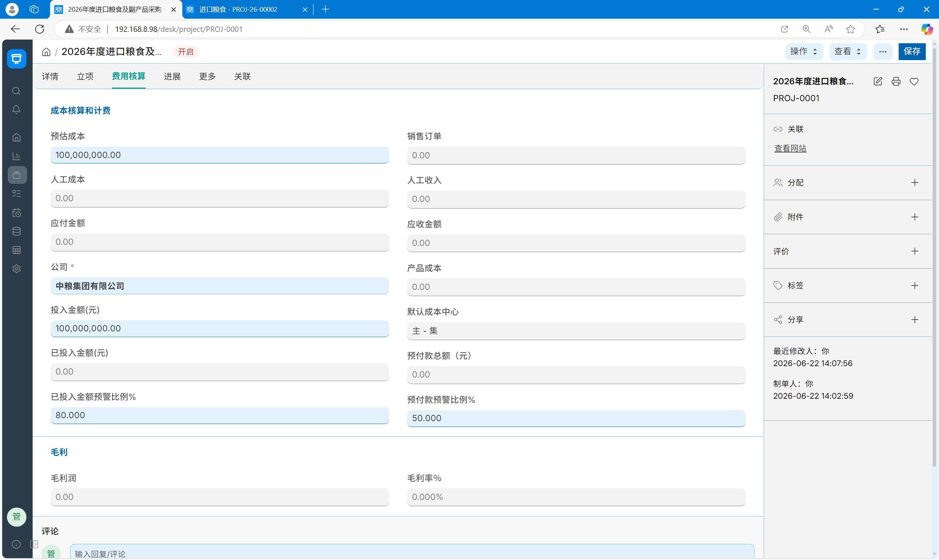The width and height of the screenshot is (939, 560).
Task: Go back with browser back arrow
Action: 15,29
